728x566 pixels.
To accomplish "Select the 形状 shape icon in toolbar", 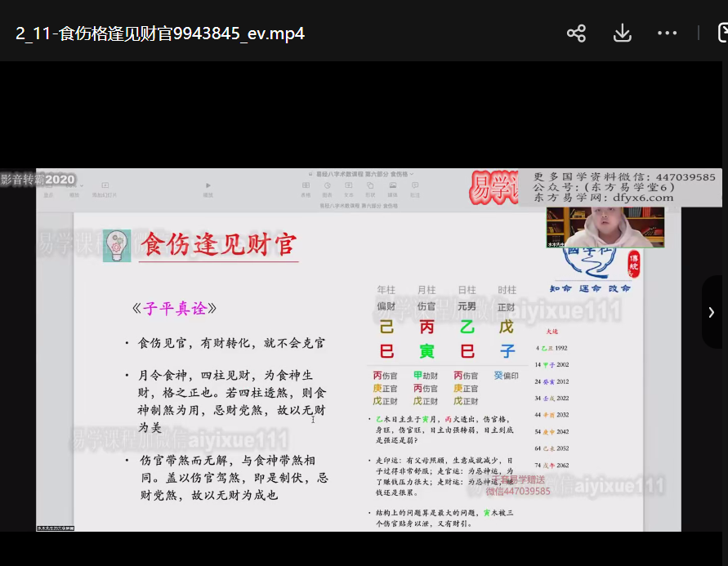I will [370, 188].
